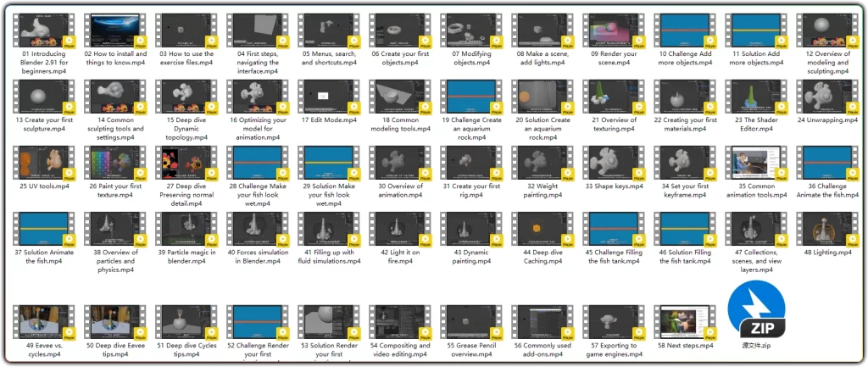Select video 04 First steps, navigating the interface
This screenshot has height=367, width=868.
point(258,31)
